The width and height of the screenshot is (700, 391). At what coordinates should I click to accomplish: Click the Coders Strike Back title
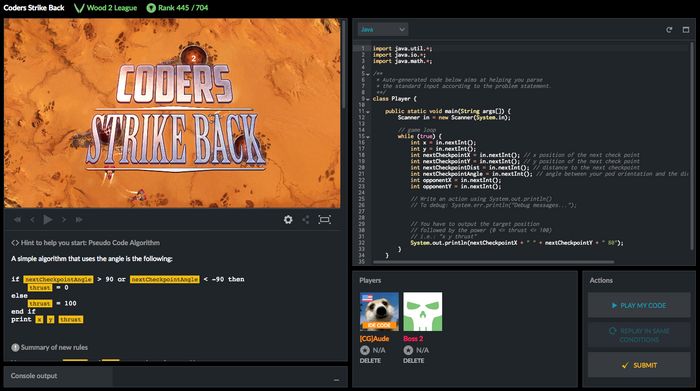pyautogui.click(x=34, y=8)
